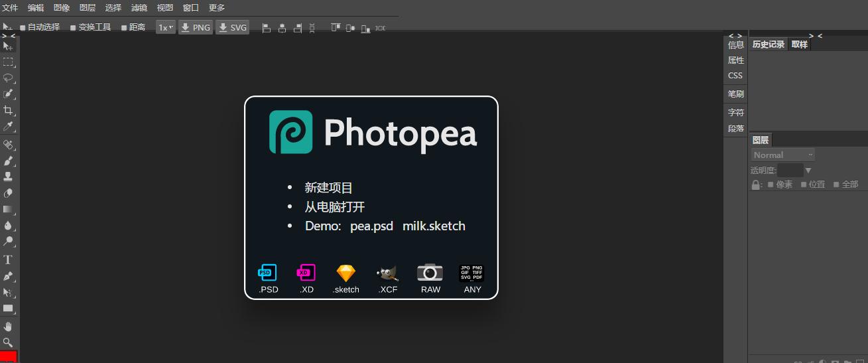868x363 pixels.
Task: Enable the 自动选择 checkbox
Action: click(x=23, y=28)
